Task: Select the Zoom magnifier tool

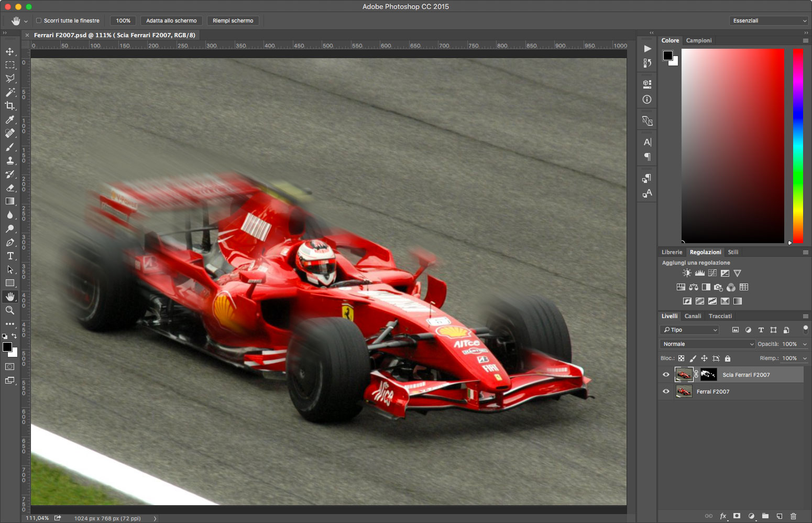Action: click(x=10, y=310)
